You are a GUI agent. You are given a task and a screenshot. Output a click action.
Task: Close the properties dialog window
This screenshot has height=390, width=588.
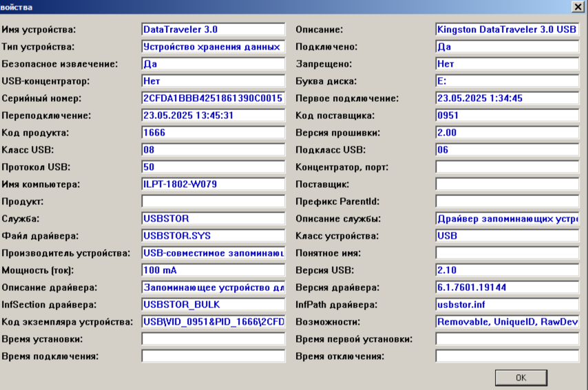click(x=577, y=6)
